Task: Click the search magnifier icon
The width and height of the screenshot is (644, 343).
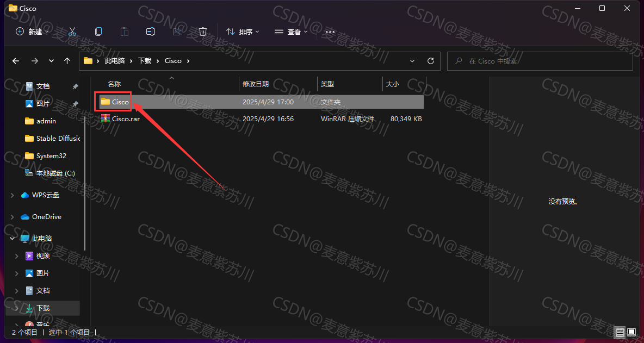Action: pyautogui.click(x=459, y=61)
